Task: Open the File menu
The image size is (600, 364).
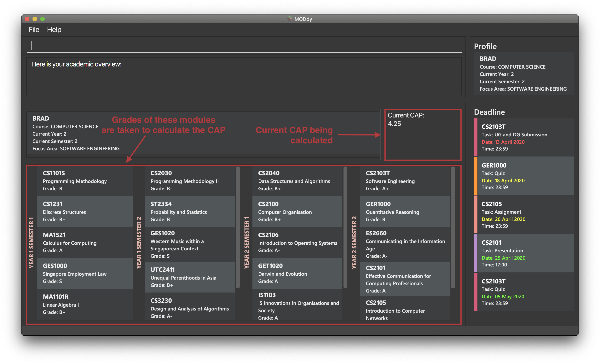Action: point(34,30)
